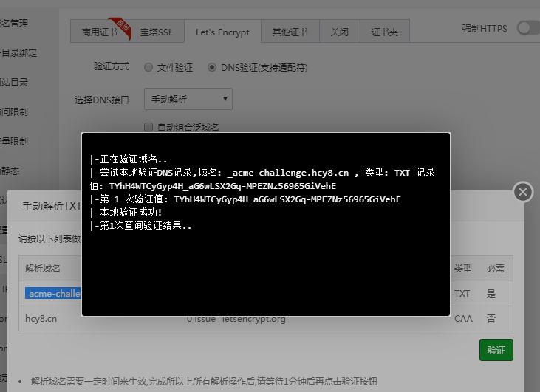
Task: Click the TXT type cell
Action: (462, 294)
